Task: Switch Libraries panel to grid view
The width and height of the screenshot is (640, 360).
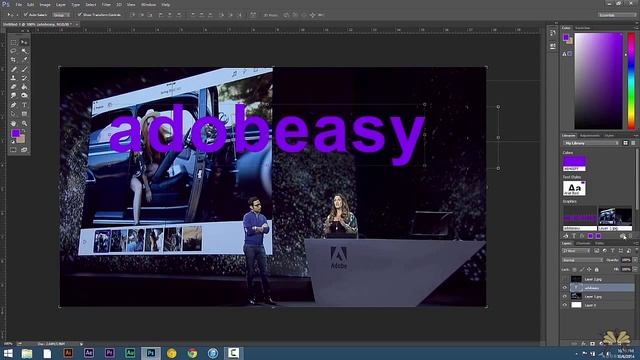Action: coord(625,143)
